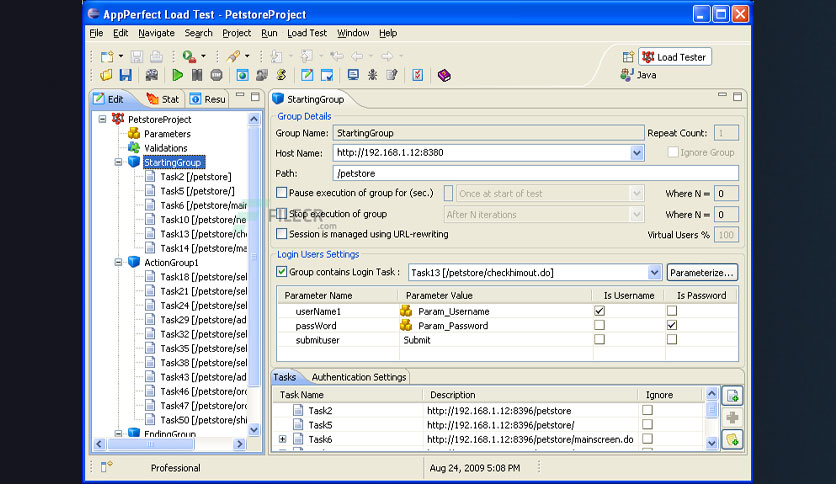The image size is (836, 484).
Task: Start the test with green play icon
Action: click(x=178, y=75)
